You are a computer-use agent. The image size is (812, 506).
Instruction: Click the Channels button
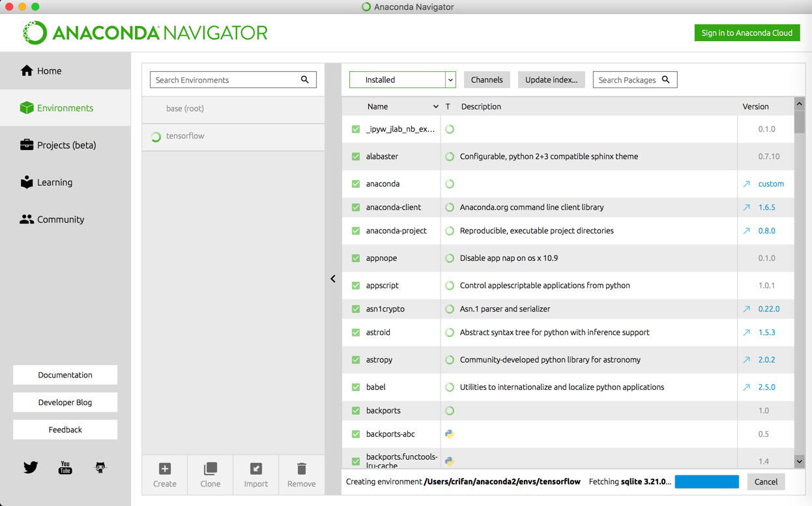[x=487, y=80]
